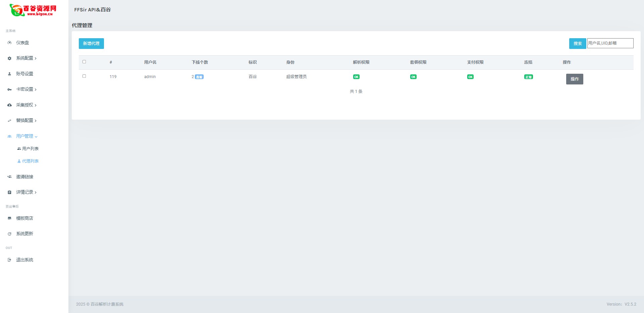Click the dashboard gauge icon

pos(9,43)
